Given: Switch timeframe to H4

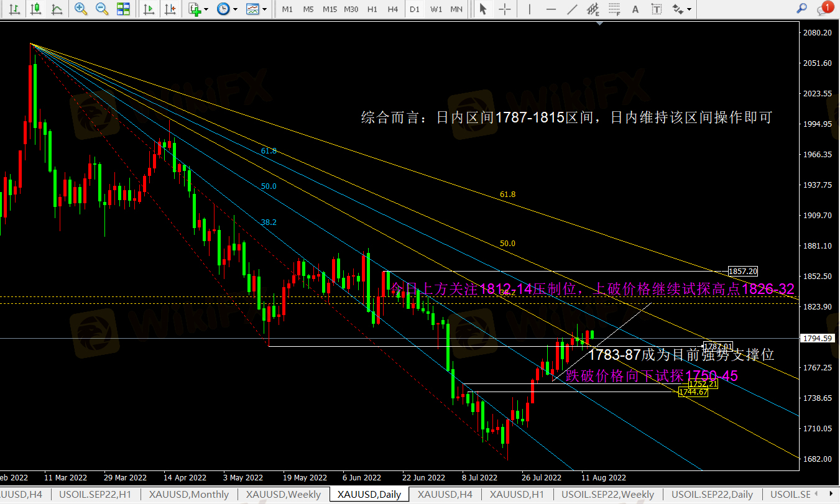Looking at the screenshot, I should 392,9.
